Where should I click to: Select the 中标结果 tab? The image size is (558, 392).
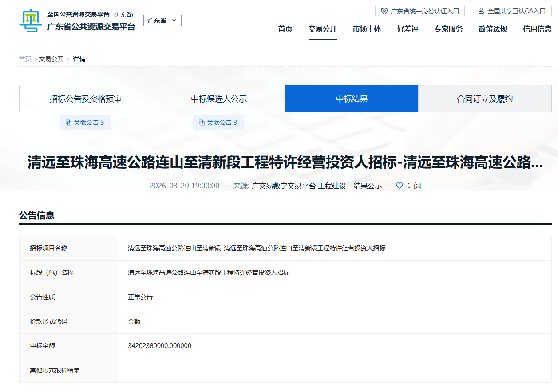[352, 99]
